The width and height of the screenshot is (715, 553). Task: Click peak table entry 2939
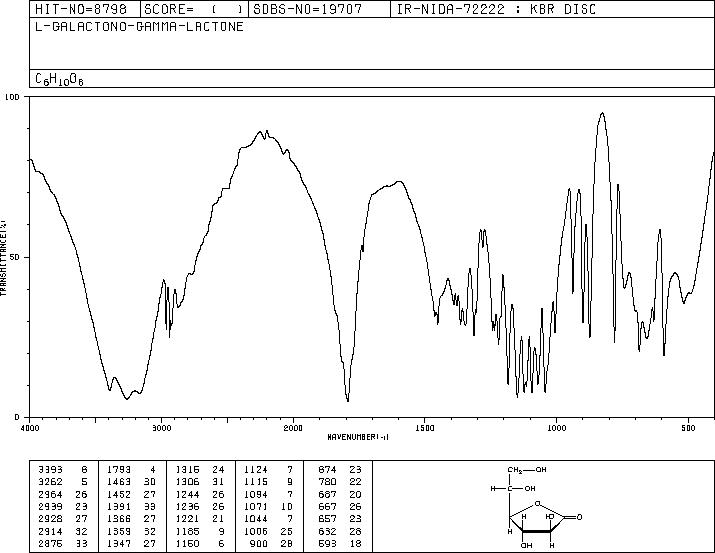pyautogui.click(x=51, y=506)
